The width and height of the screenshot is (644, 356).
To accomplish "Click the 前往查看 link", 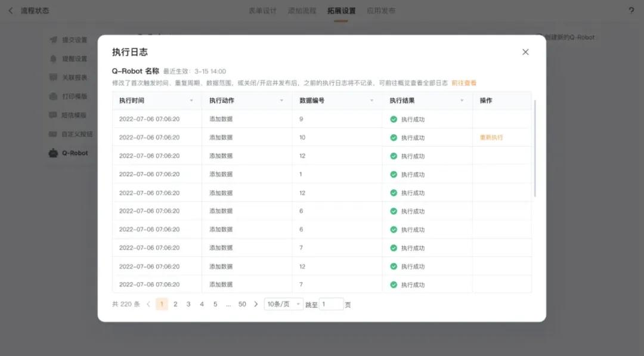I will tap(464, 83).
